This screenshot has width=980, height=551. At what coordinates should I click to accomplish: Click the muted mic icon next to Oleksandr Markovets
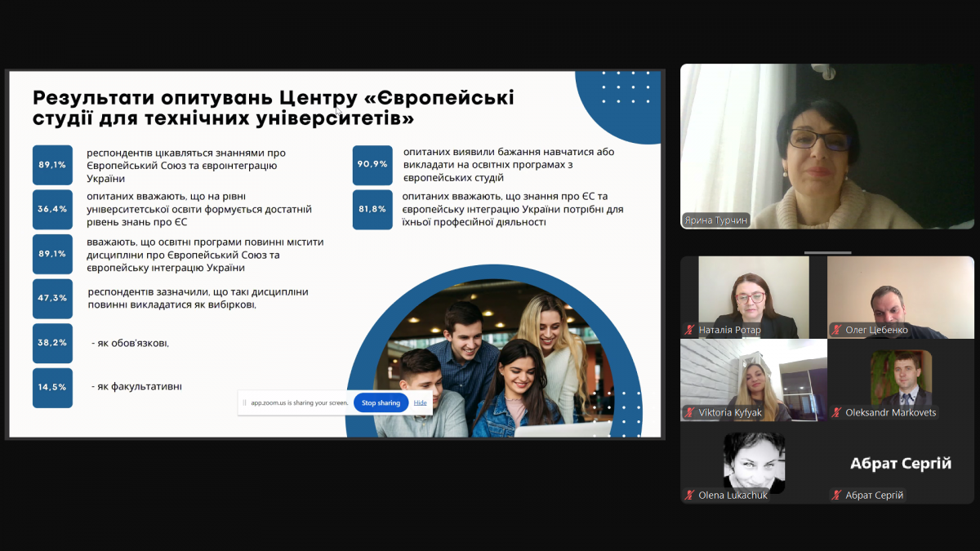[835, 414]
